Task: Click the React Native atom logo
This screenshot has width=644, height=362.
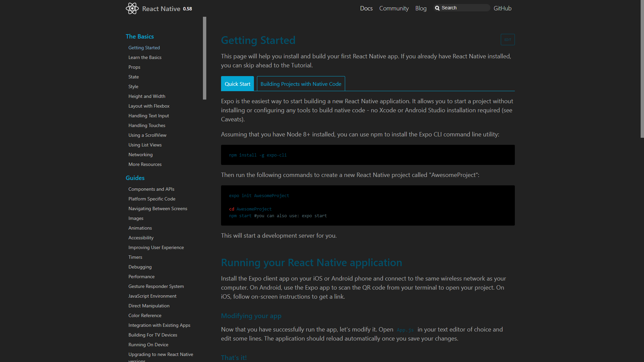Action: click(132, 8)
